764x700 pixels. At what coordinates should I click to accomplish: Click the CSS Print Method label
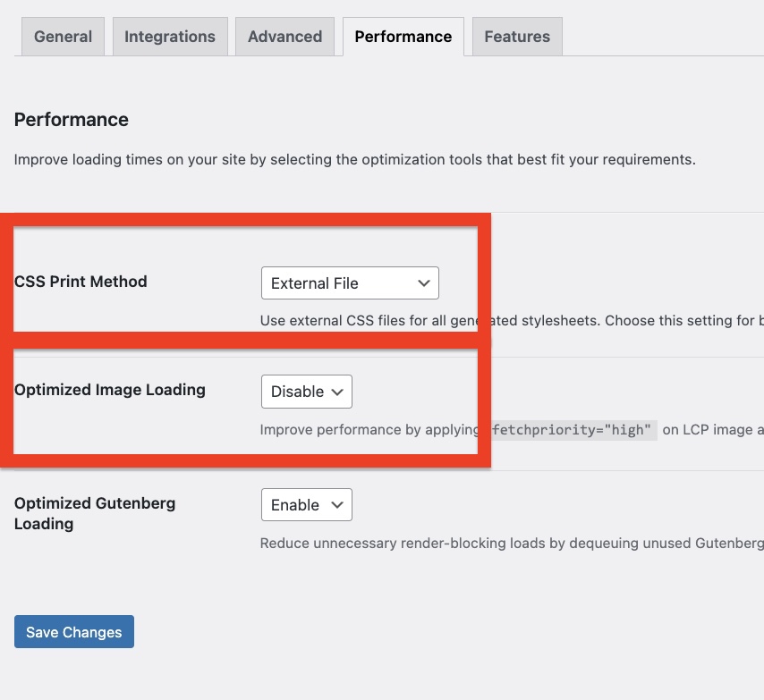[81, 282]
